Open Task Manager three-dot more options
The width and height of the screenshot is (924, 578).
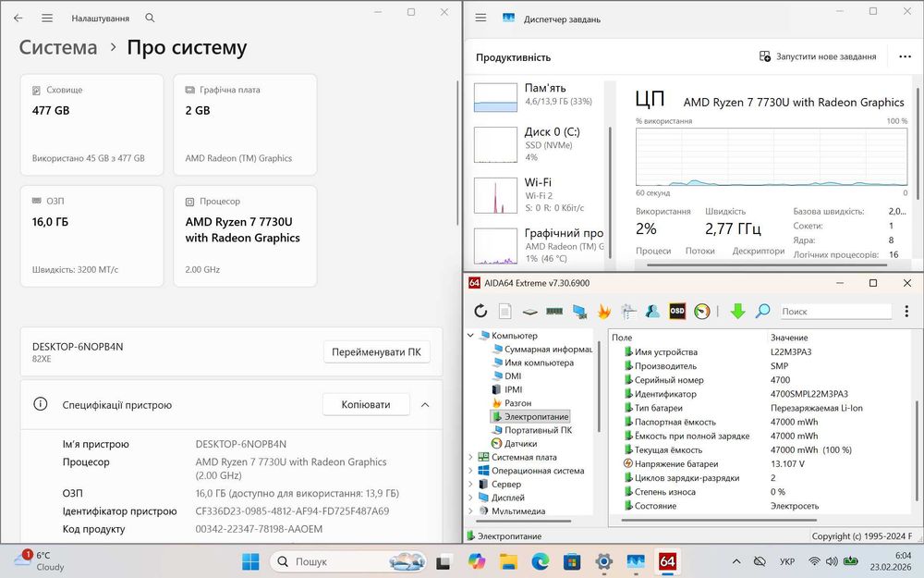click(906, 56)
